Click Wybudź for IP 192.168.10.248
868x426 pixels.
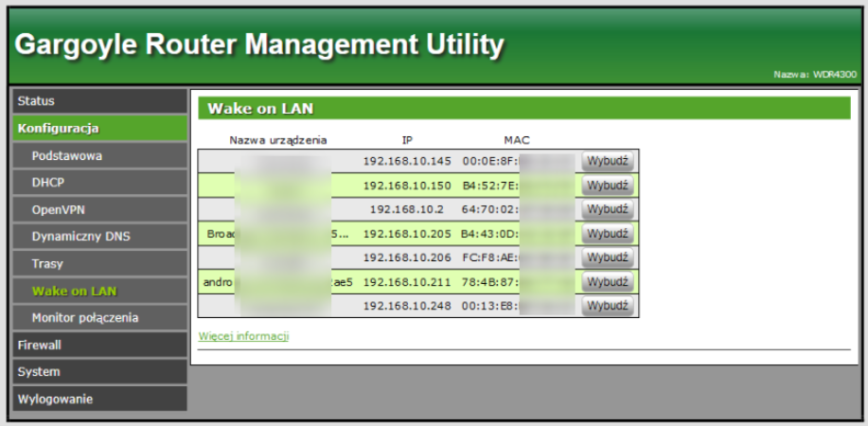[607, 306]
